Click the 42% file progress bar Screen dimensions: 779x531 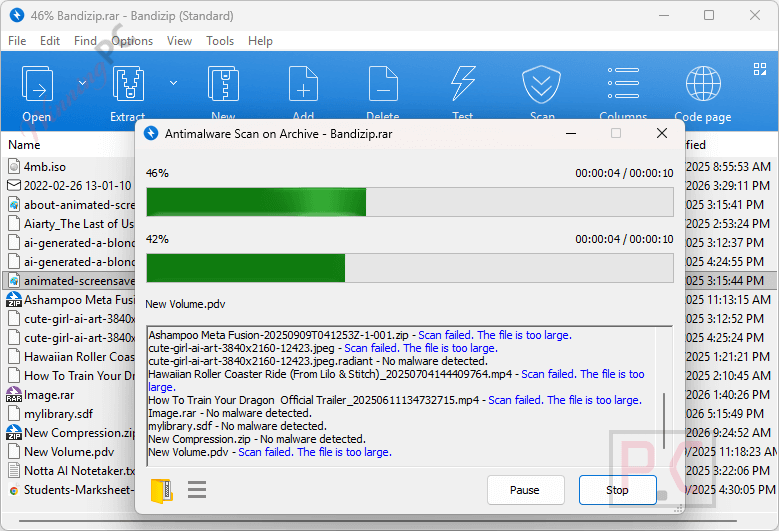tap(410, 268)
